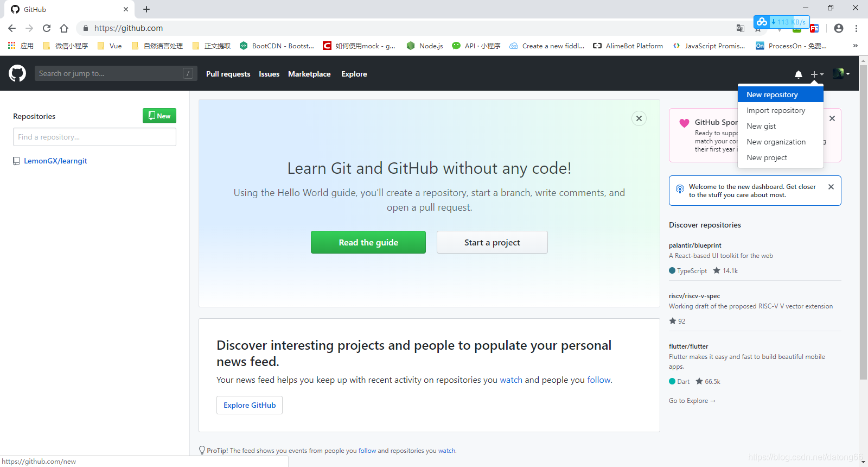Click the GitHub Octocat logo

coord(17,73)
